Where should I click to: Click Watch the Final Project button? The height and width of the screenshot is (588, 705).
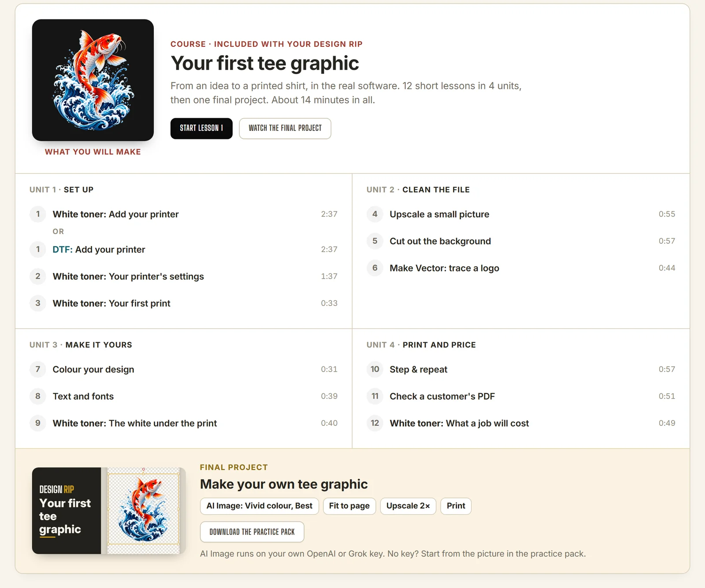[x=285, y=128]
